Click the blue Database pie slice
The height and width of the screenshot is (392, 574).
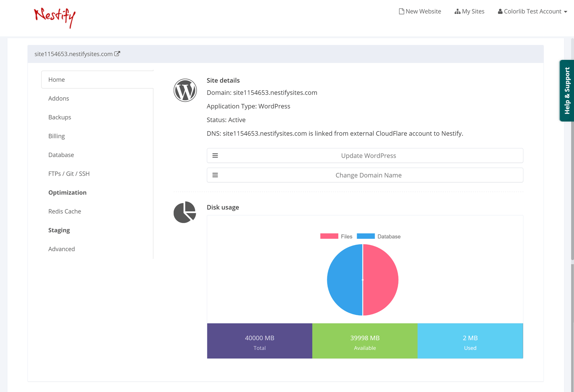coord(344,280)
